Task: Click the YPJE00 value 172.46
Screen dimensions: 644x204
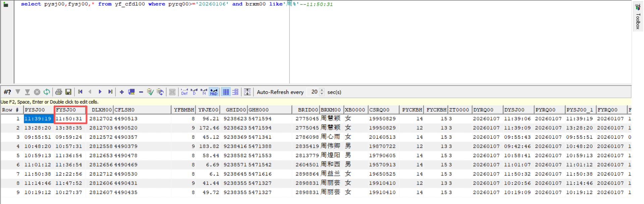Action: click(208, 128)
